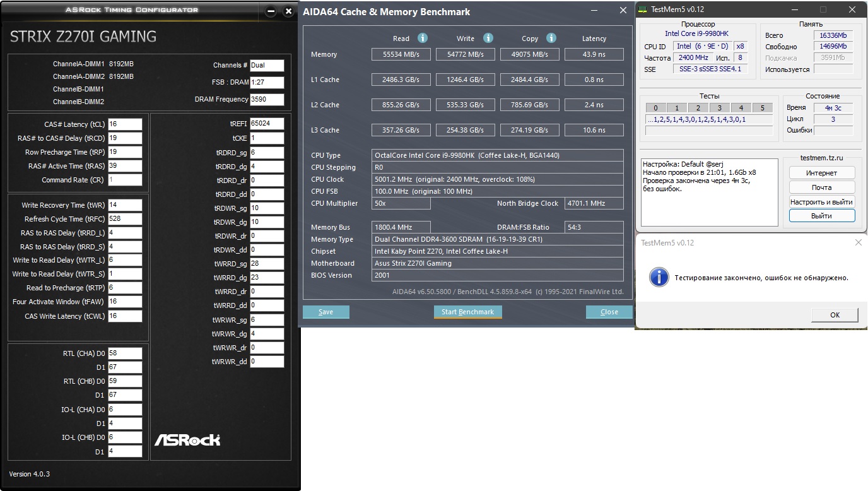This screenshot has width=868, height=491.
Task: Click the tRRD_L value field
Action: point(125,233)
